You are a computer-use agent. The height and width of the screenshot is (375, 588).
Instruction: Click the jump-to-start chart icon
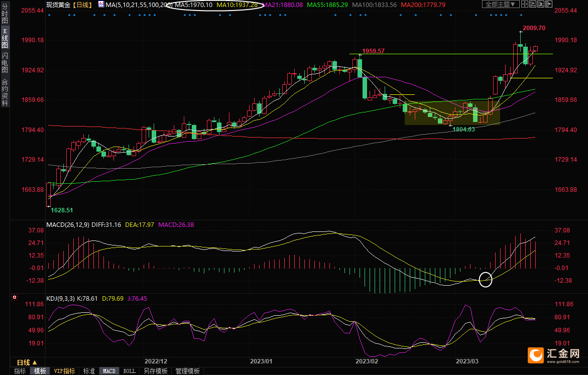point(532,4)
